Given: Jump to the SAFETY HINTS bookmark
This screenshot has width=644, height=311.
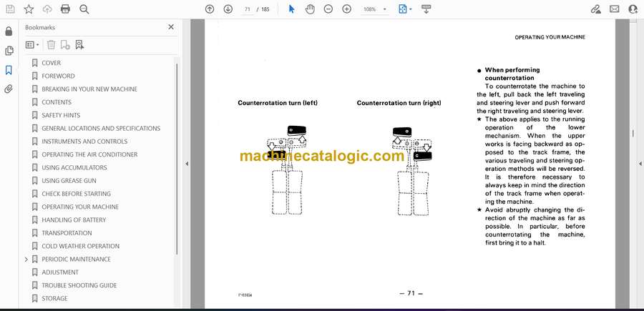Looking at the screenshot, I should pyautogui.click(x=61, y=115).
